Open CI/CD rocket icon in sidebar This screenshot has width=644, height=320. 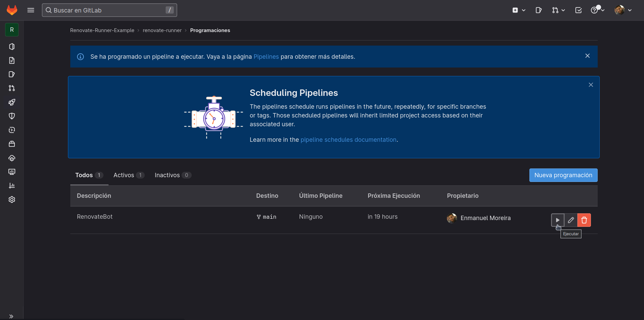[12, 102]
